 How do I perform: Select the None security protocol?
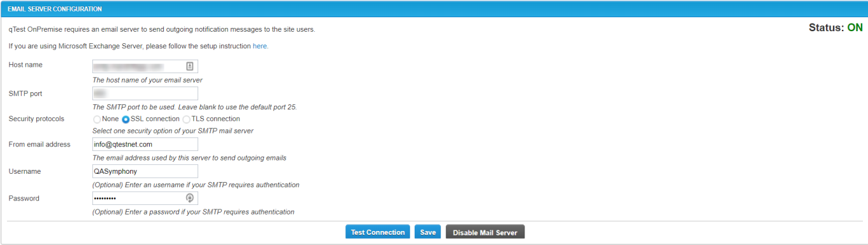tap(97, 119)
